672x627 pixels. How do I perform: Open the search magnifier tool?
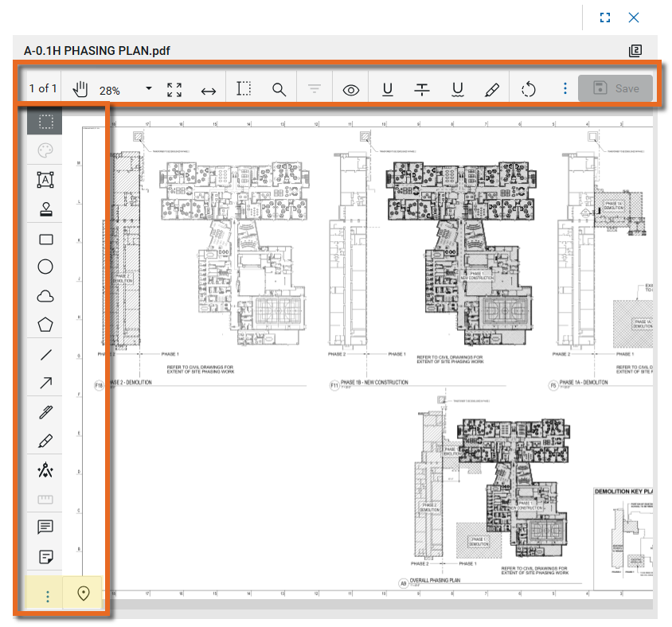pos(279,89)
